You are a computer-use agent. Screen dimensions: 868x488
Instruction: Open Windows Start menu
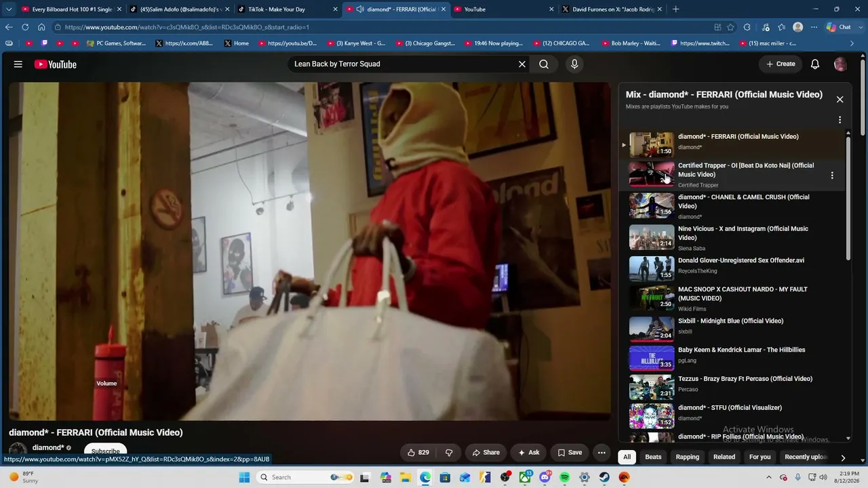coord(244,477)
